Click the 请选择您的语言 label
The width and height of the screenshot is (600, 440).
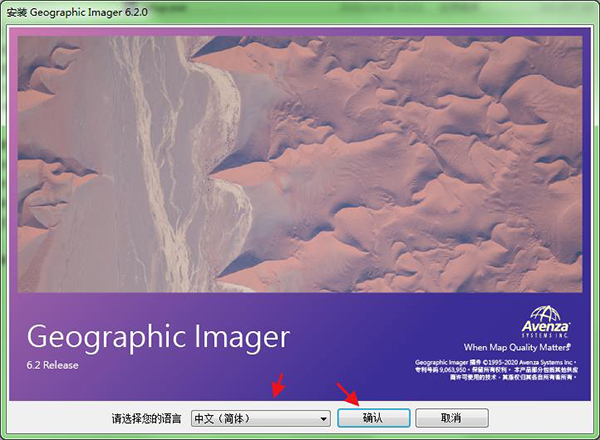pos(146,419)
